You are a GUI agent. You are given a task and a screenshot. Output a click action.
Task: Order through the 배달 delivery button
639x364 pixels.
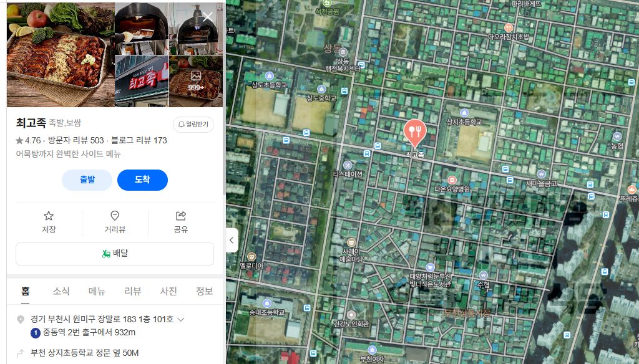click(x=115, y=254)
